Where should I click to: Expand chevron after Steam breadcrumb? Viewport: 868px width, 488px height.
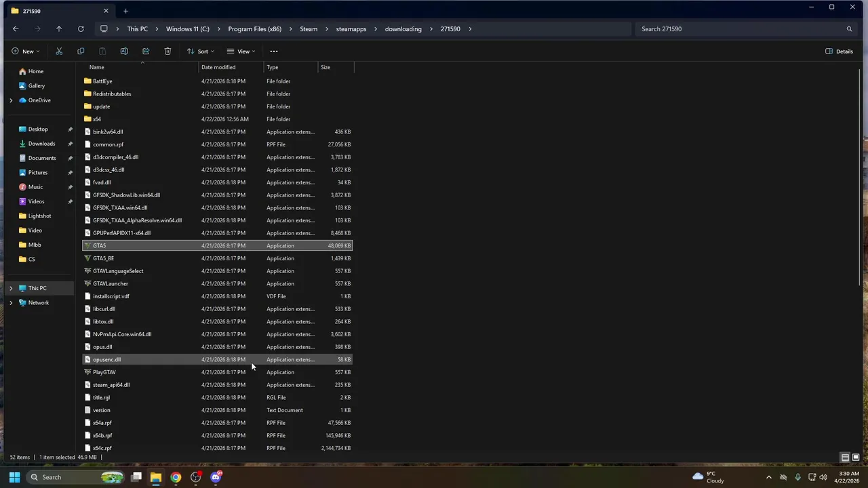click(x=327, y=29)
